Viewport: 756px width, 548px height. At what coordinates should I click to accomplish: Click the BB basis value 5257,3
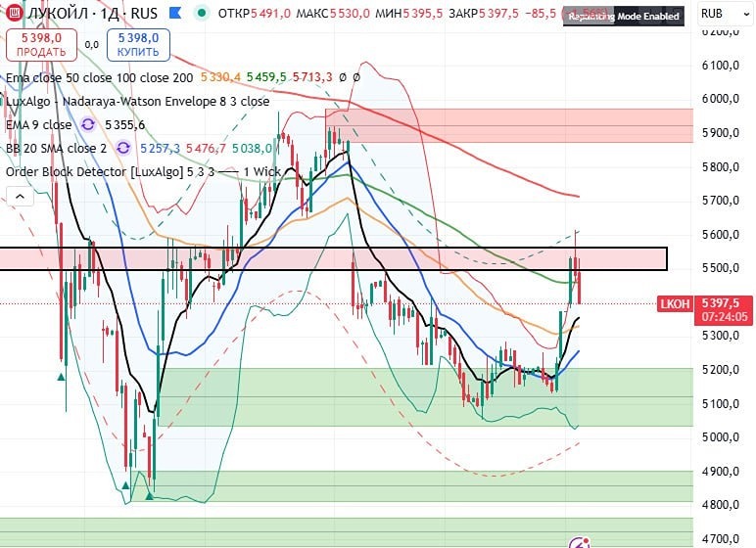[160, 148]
